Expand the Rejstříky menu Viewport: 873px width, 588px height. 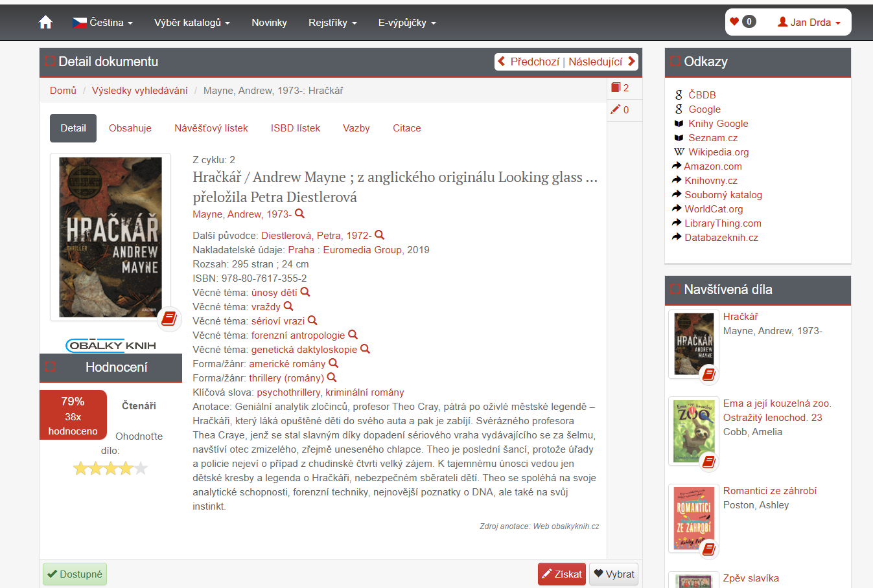point(332,23)
